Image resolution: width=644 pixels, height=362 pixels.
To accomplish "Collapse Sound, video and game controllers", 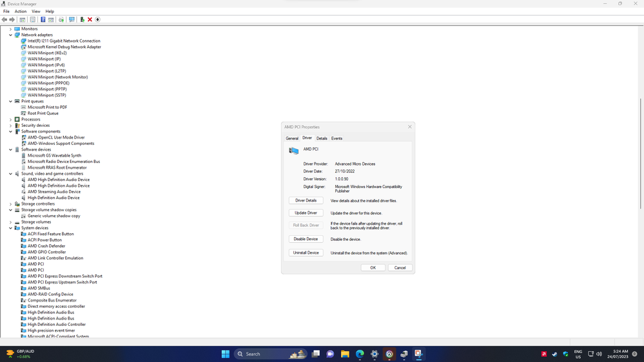I will 11,174.
